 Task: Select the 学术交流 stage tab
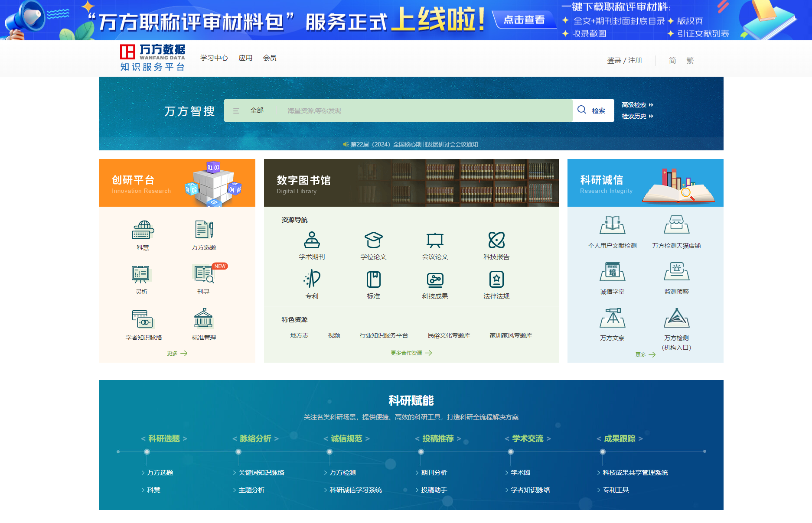point(528,439)
